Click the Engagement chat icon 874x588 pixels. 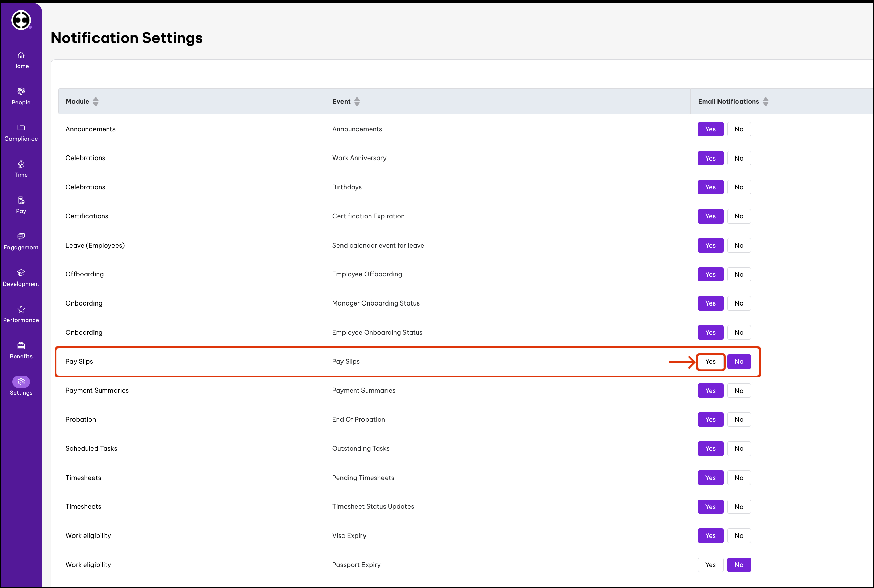[21, 237]
